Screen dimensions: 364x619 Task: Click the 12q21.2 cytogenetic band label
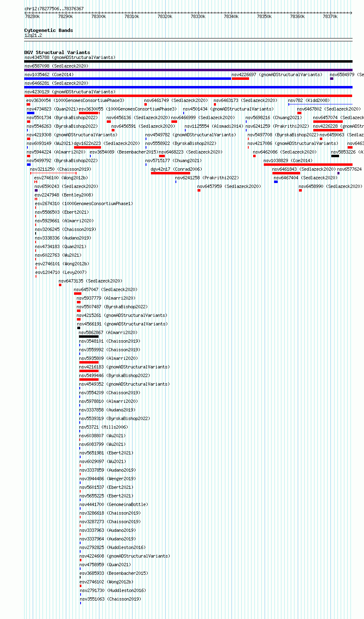point(33,35)
